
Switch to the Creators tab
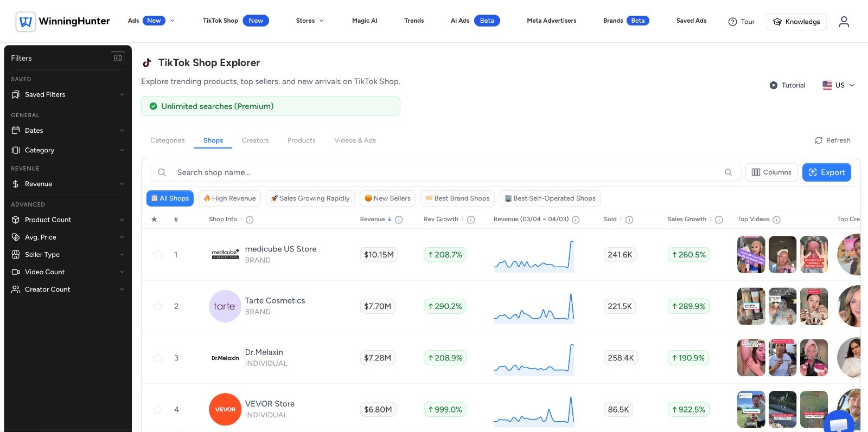(x=255, y=140)
